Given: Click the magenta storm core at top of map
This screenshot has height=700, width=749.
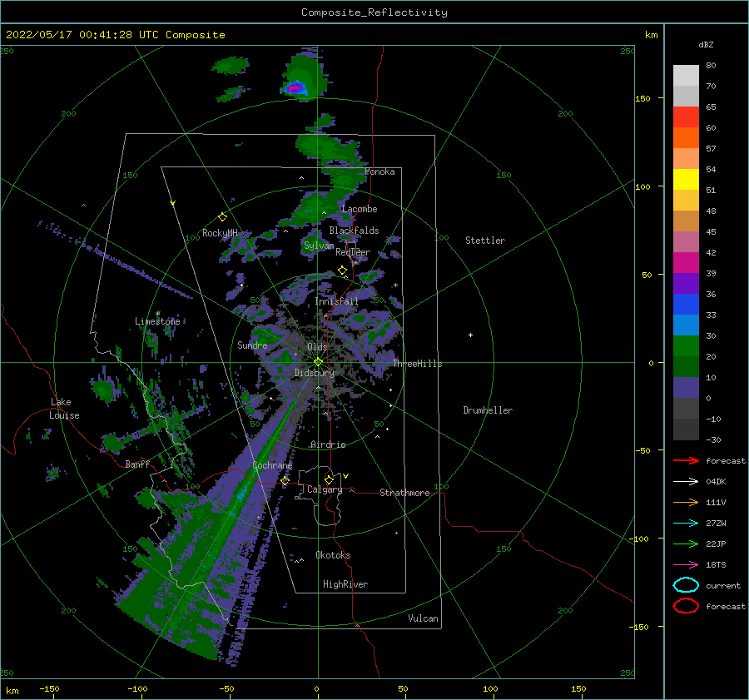Looking at the screenshot, I should tap(295, 88).
